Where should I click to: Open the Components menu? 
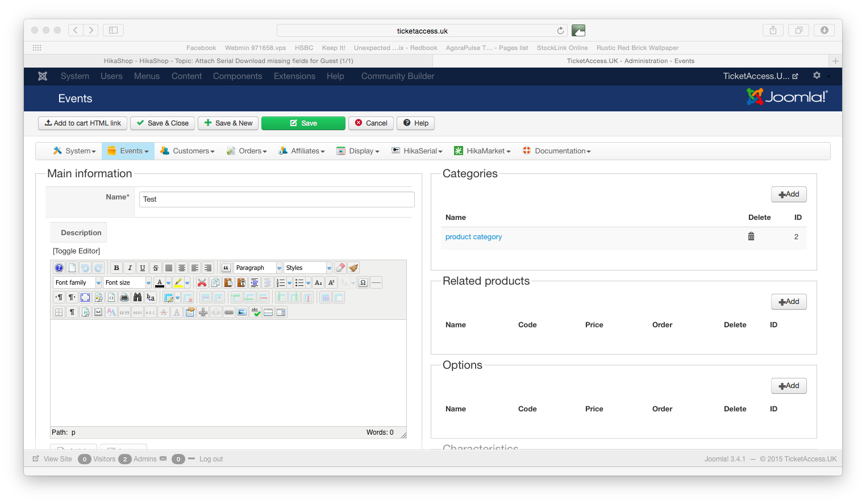tap(238, 76)
